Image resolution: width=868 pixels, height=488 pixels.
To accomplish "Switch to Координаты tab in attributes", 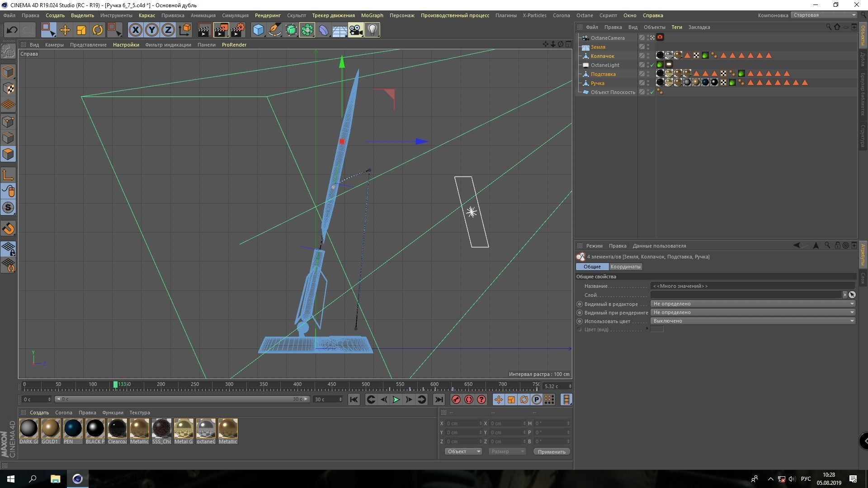I will point(625,267).
